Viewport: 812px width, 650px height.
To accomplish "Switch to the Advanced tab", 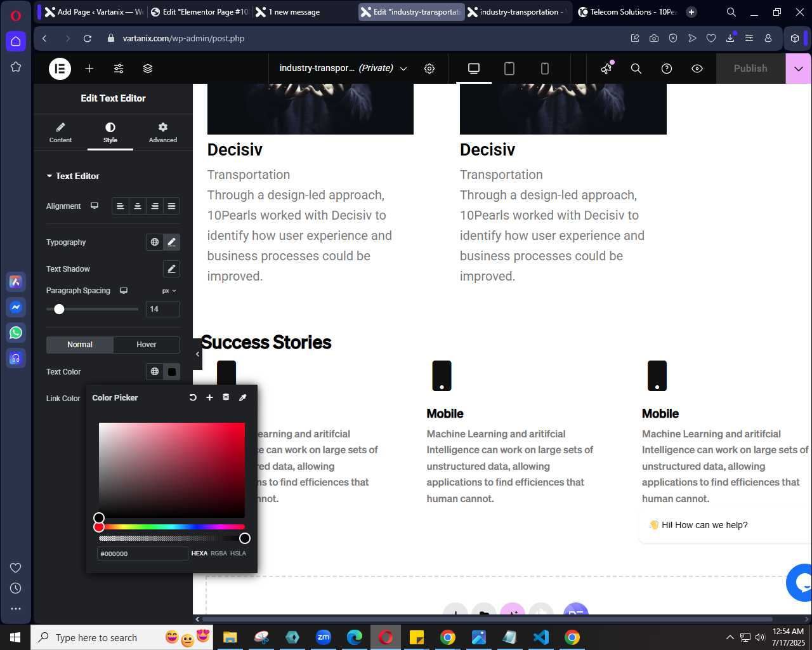I will [x=163, y=133].
